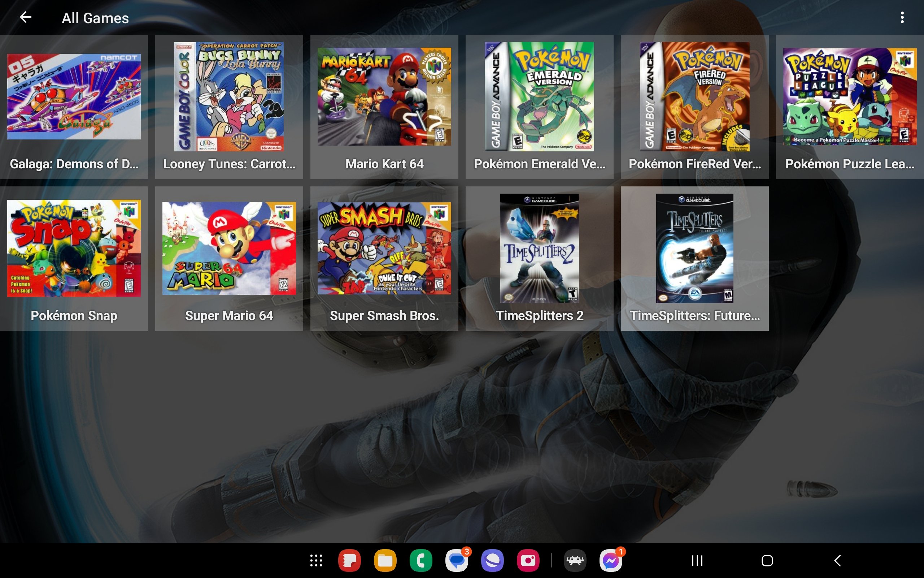Select the Pokémon FireRed Version box art

pyautogui.click(x=694, y=96)
